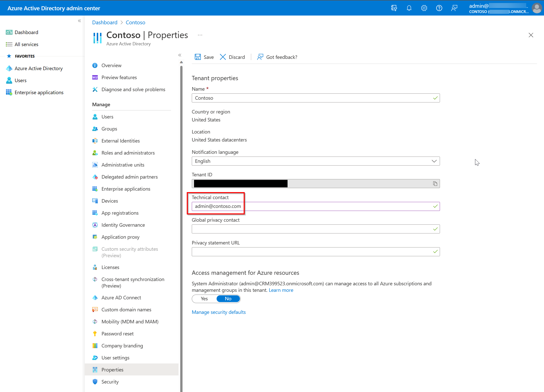Click Properties in left menu
Screen dimensions: 544x392
[112, 370]
